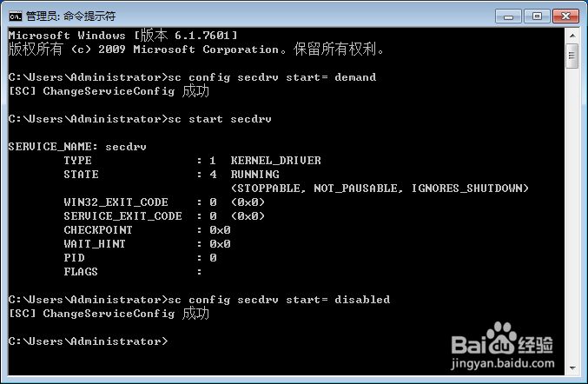The height and width of the screenshot is (384, 588).
Task: Open the cmd system menu icon
Action: click(x=16, y=17)
